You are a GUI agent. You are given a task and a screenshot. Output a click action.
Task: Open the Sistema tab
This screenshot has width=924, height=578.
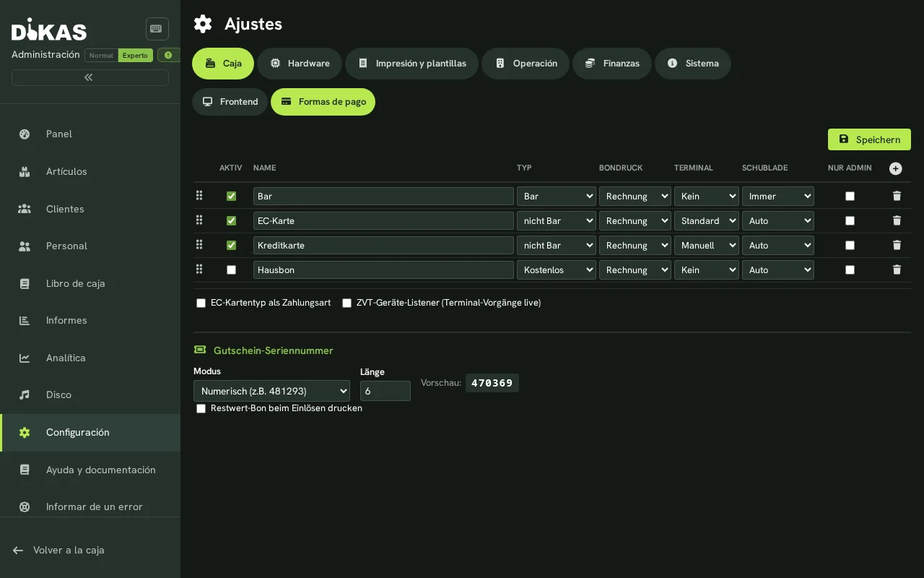pos(693,64)
